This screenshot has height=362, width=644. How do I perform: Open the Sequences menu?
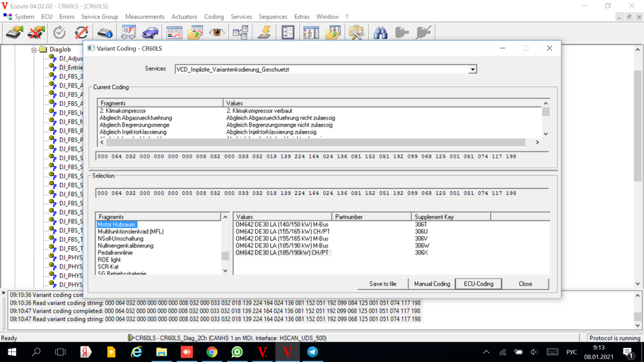pos(273,17)
